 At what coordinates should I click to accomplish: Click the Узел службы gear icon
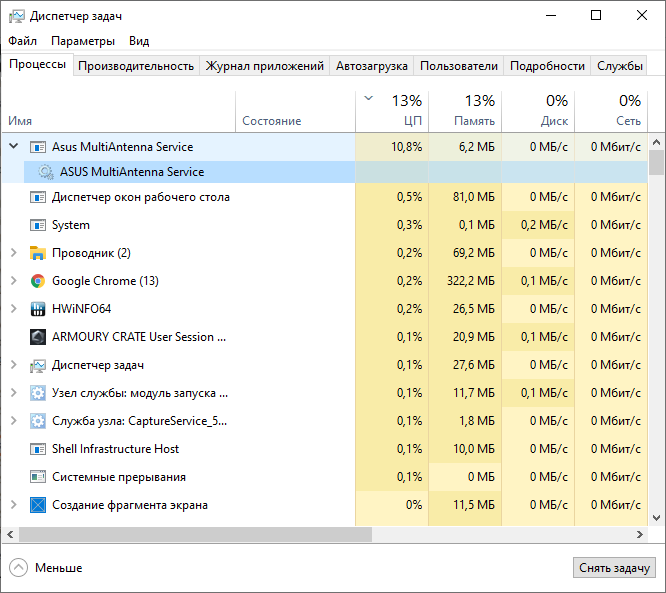[38, 393]
